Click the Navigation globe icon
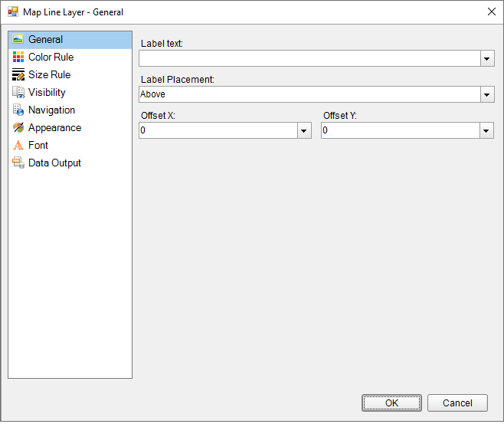This screenshot has width=504, height=424. click(x=18, y=110)
